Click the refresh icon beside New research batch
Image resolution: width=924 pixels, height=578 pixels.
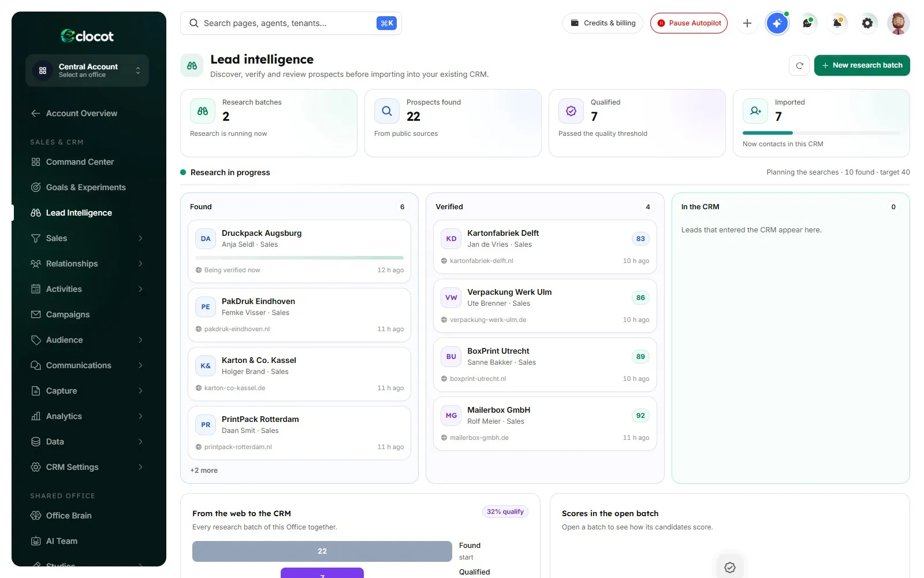799,65
